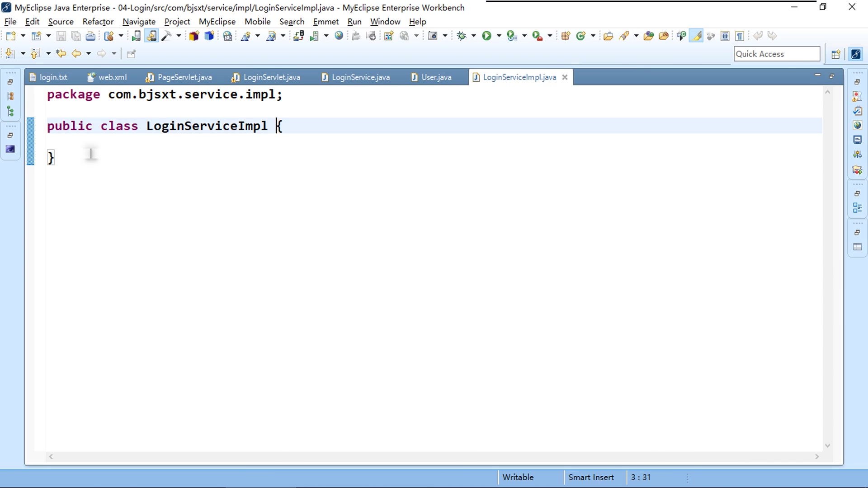Image resolution: width=868 pixels, height=488 pixels.
Task: Click the Last Edit Location arrow
Action: (x=61, y=54)
